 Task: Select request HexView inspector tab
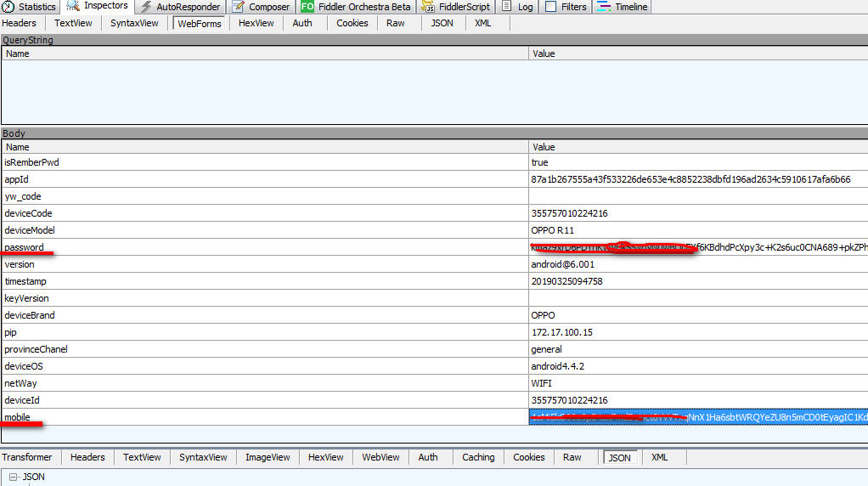click(x=256, y=23)
